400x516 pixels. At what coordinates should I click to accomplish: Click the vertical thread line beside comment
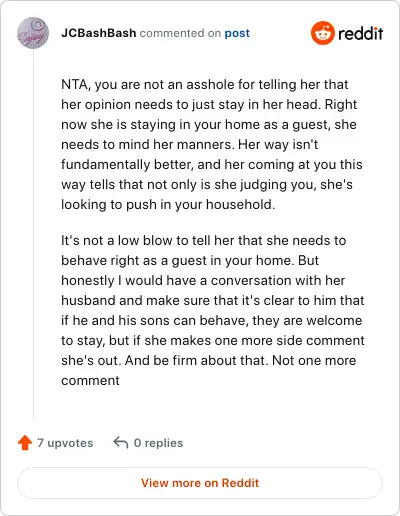point(33,234)
